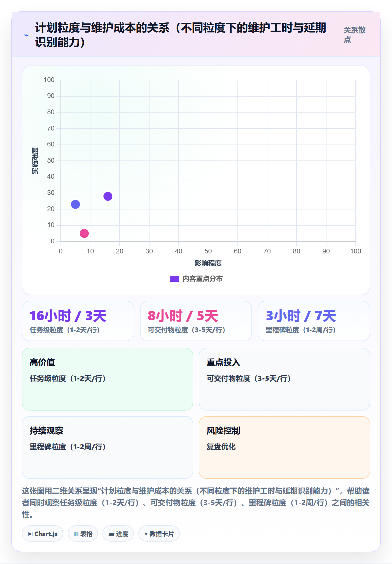Click the 影响程度 x-axis label
This screenshot has width=392, height=564.
208,263
